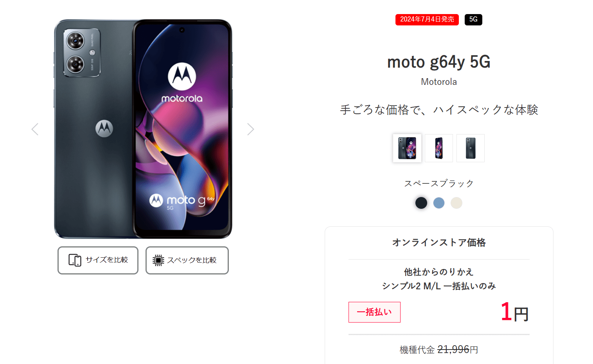Select the rear view phone thumbnail
Viewport: 593px width, 364px height.
(x=471, y=148)
